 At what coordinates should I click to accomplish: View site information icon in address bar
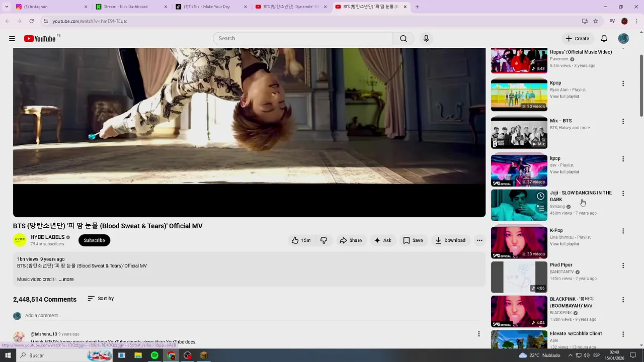point(46,21)
